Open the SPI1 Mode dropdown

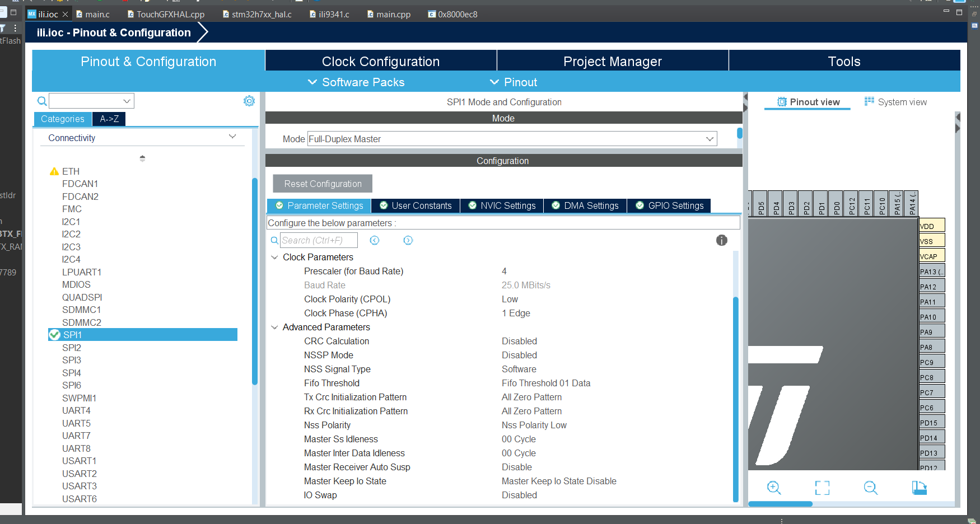tap(710, 138)
